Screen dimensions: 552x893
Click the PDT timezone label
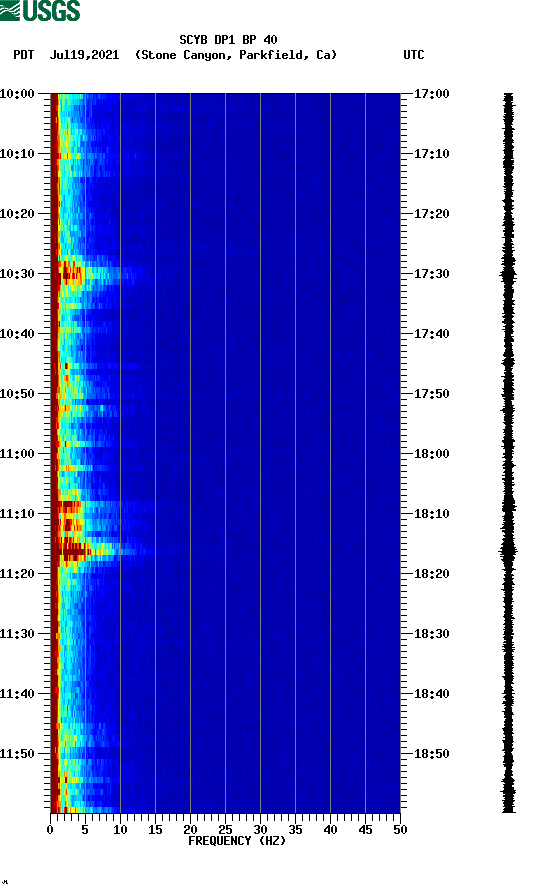(23, 55)
